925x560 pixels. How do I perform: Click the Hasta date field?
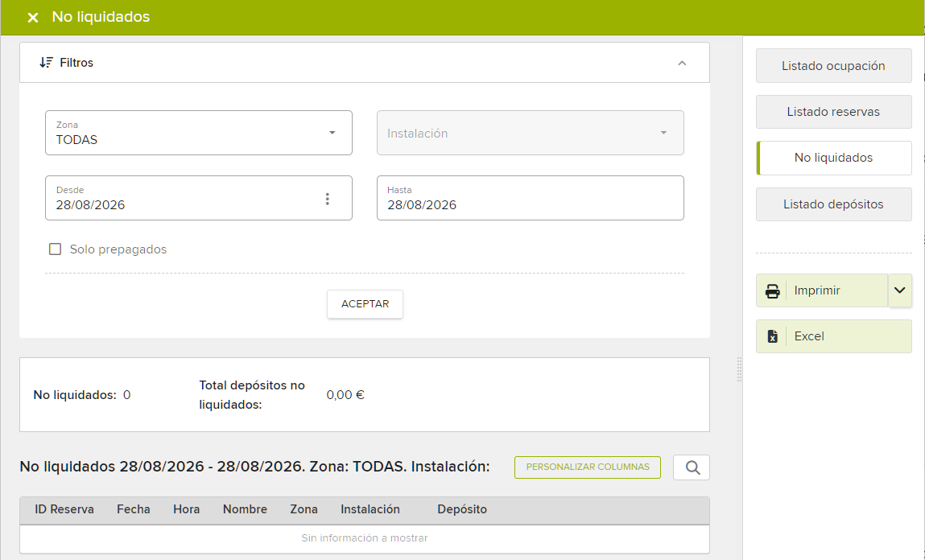pyautogui.click(x=531, y=197)
